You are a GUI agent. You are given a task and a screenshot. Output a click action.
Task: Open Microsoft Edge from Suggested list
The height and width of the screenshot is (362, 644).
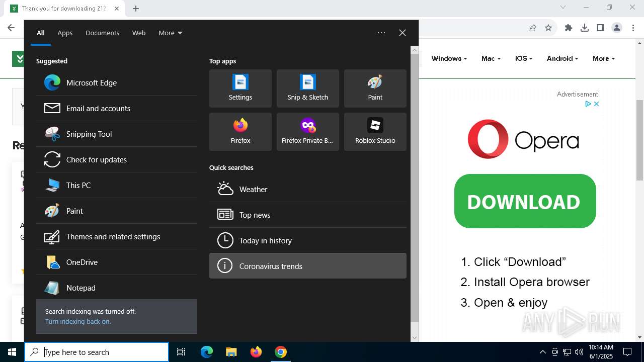pyautogui.click(x=117, y=82)
